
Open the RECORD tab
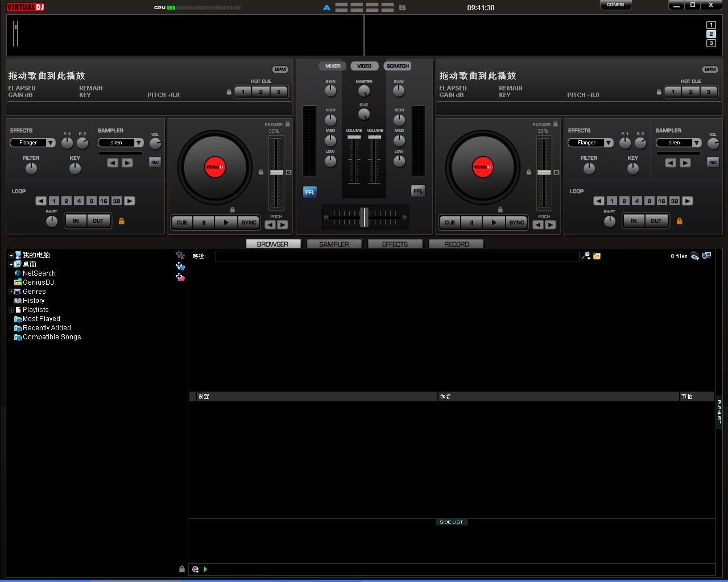(x=456, y=244)
